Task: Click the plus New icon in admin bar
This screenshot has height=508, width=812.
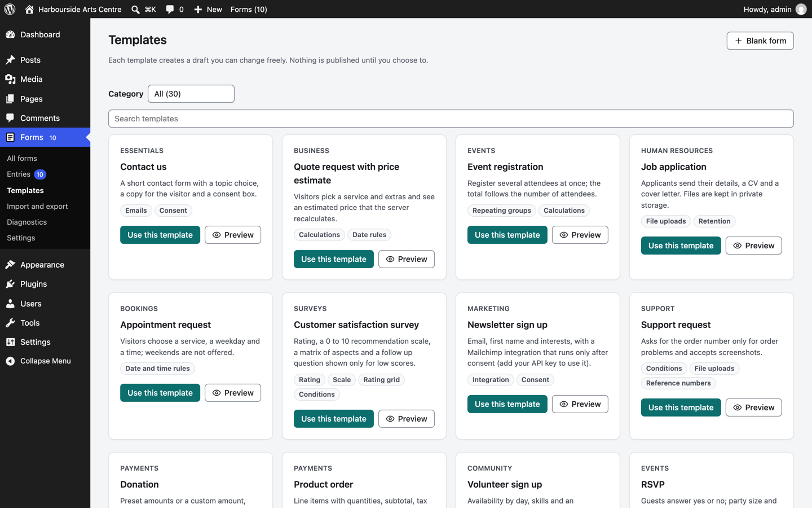Action: coord(198,10)
